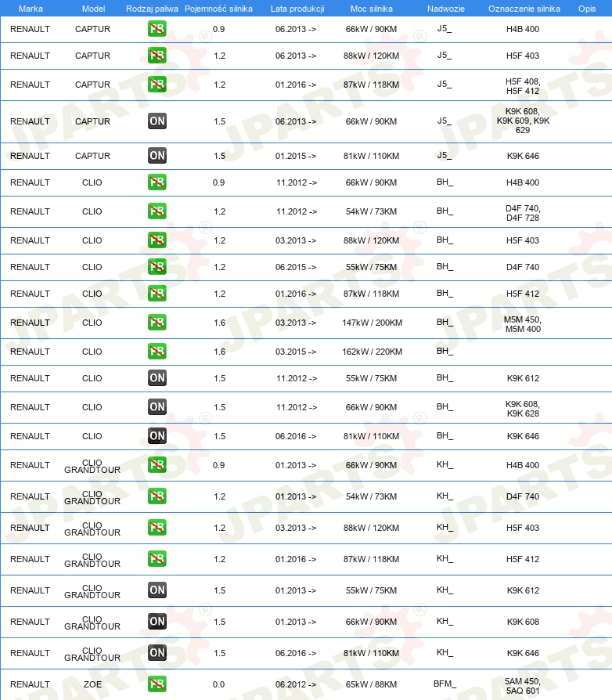Select engine code H5F 408, H5F 412
Image resolution: width=612 pixels, height=700 pixels.
(523, 86)
